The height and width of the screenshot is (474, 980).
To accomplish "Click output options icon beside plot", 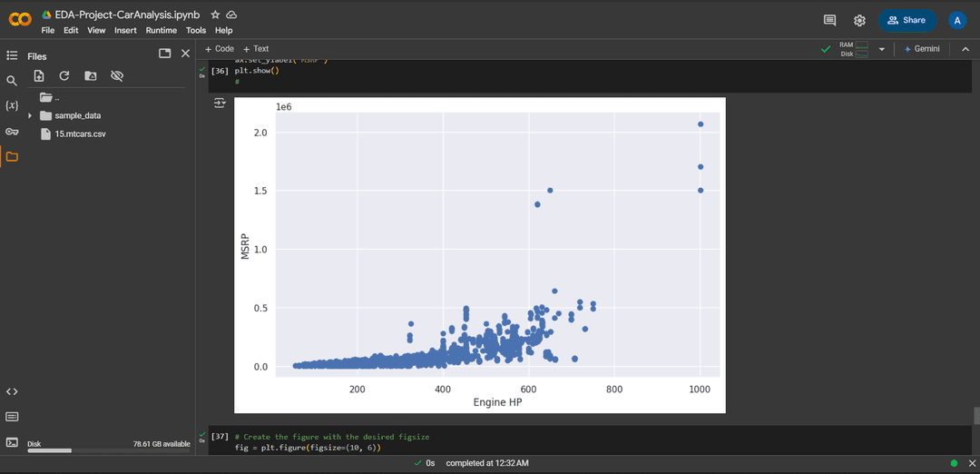I will point(220,104).
